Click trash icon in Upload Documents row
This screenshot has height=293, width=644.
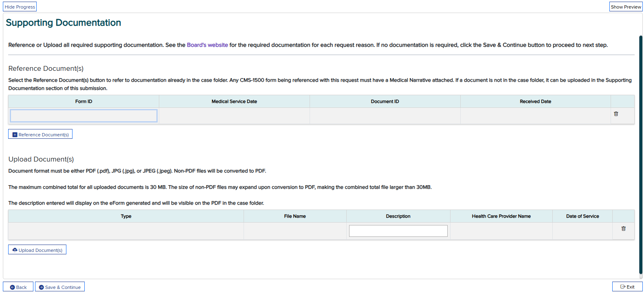click(623, 229)
